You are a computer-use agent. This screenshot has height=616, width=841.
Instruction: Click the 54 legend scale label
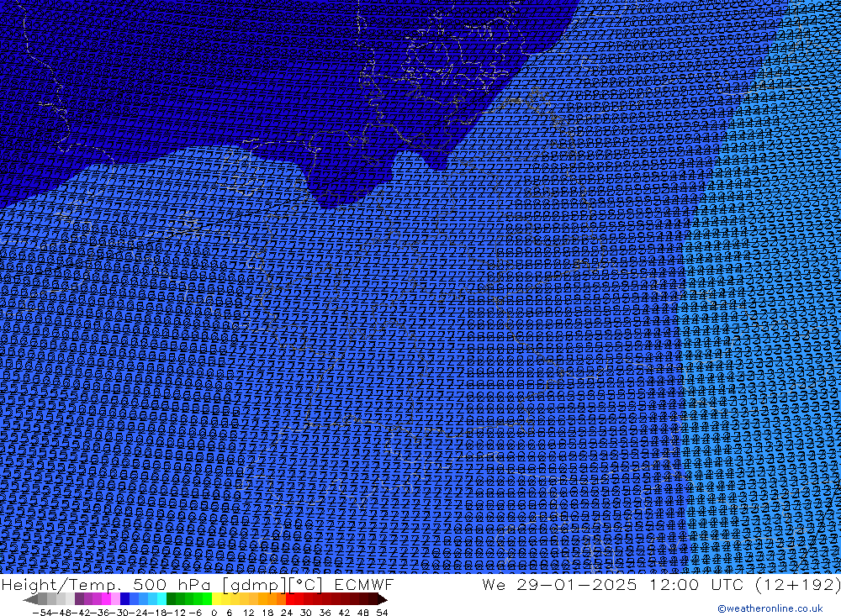(x=382, y=613)
